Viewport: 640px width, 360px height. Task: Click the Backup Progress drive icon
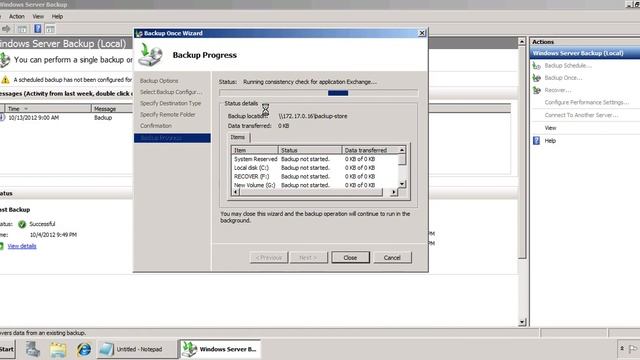pos(150,55)
